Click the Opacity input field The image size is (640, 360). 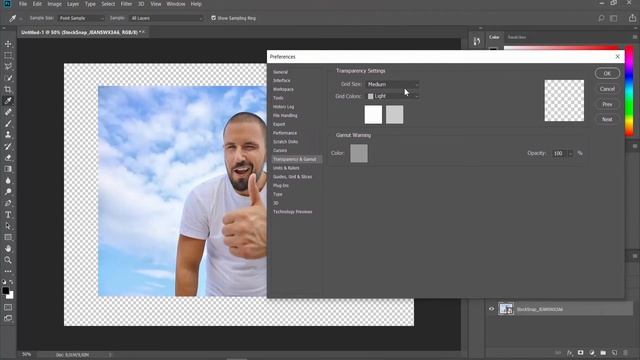coord(559,153)
